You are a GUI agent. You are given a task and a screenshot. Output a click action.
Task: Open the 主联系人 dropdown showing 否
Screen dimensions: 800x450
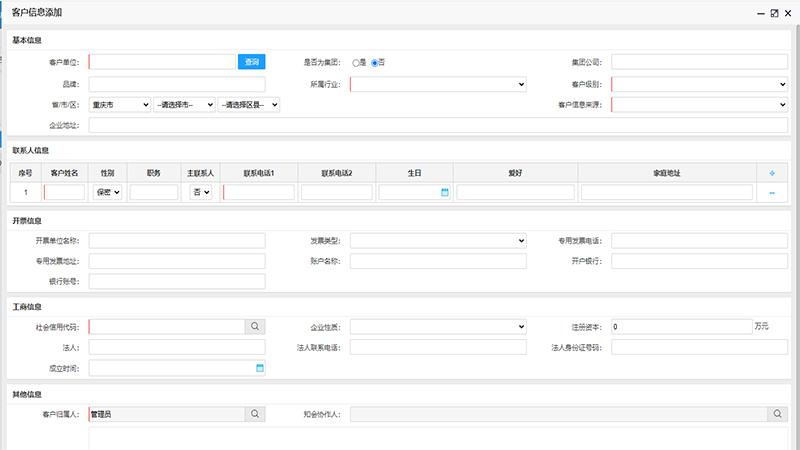[201, 192]
